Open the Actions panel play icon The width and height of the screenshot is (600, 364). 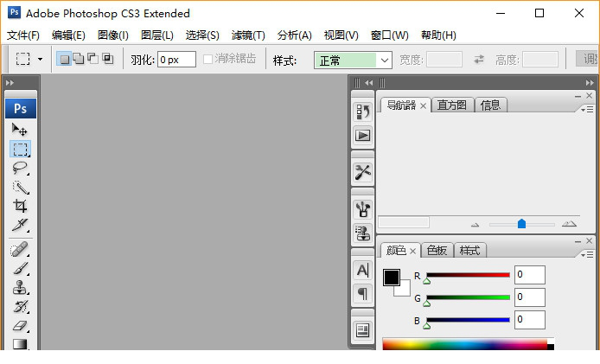(362, 136)
